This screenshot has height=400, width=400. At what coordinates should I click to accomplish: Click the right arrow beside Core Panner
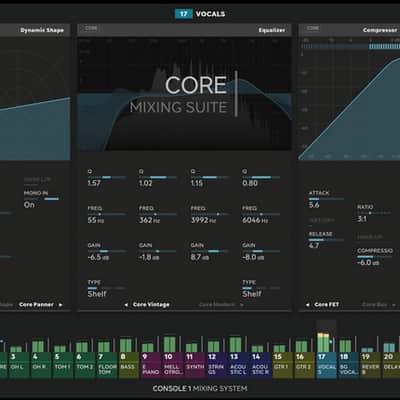point(60,305)
